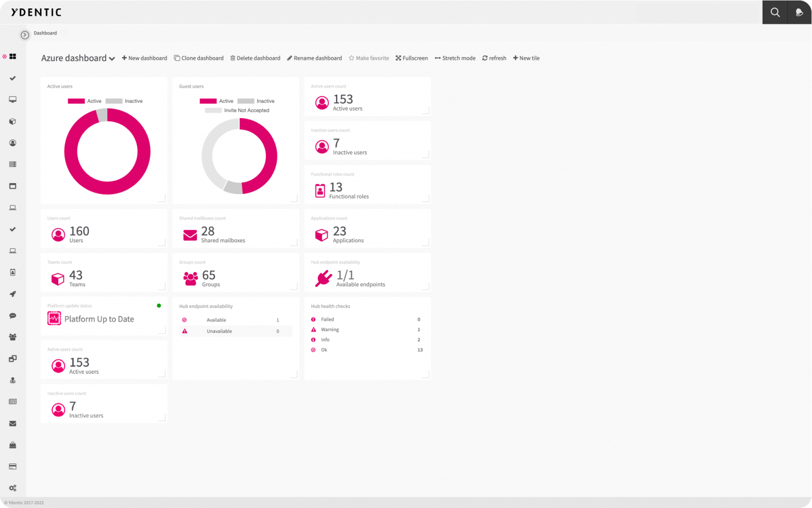Toggle Make favorite for this dashboard
Viewport: 812px width, 508px height.
[368, 58]
